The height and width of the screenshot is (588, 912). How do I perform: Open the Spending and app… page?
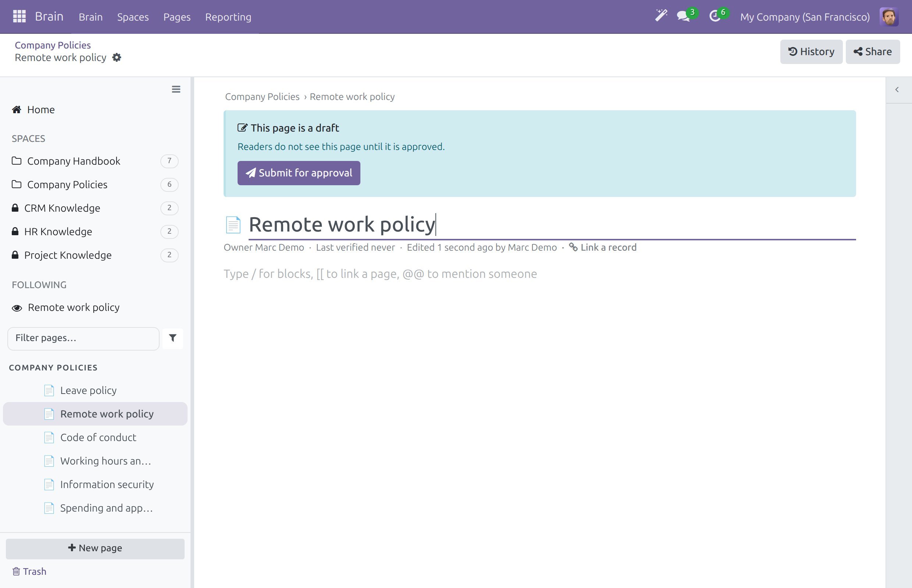(95, 508)
